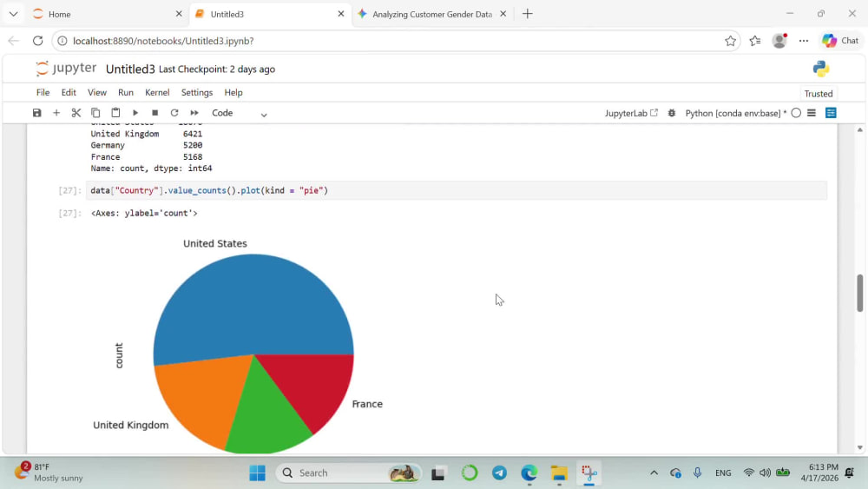Toggle the blue right sidebar panel icon

pos(831,113)
